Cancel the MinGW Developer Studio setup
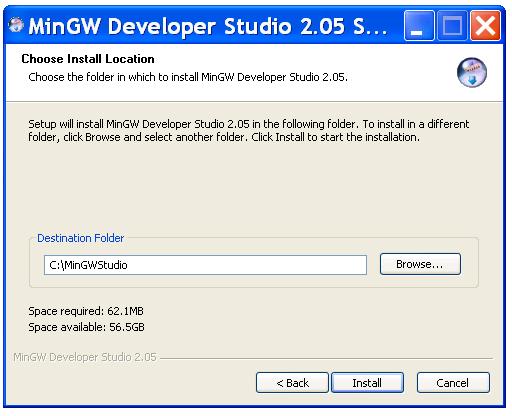This screenshot has height=416, width=512. 453,383
